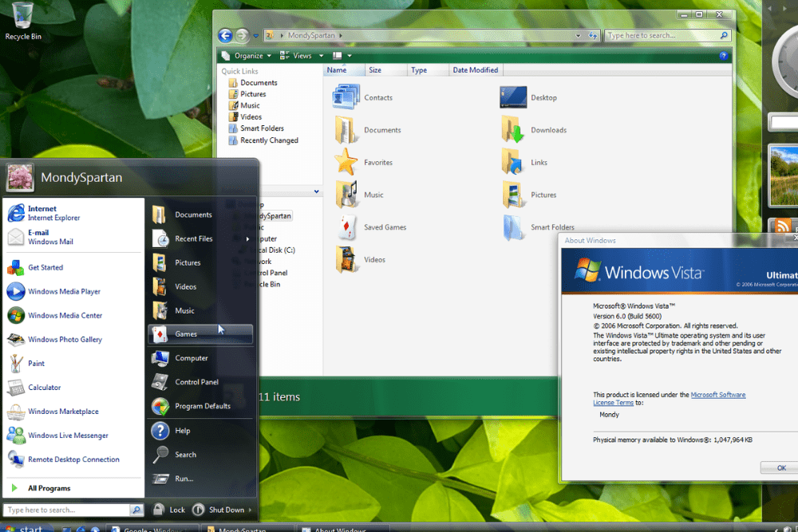
Task: Expand the Recent Files submenu arrow
Action: [247, 239]
